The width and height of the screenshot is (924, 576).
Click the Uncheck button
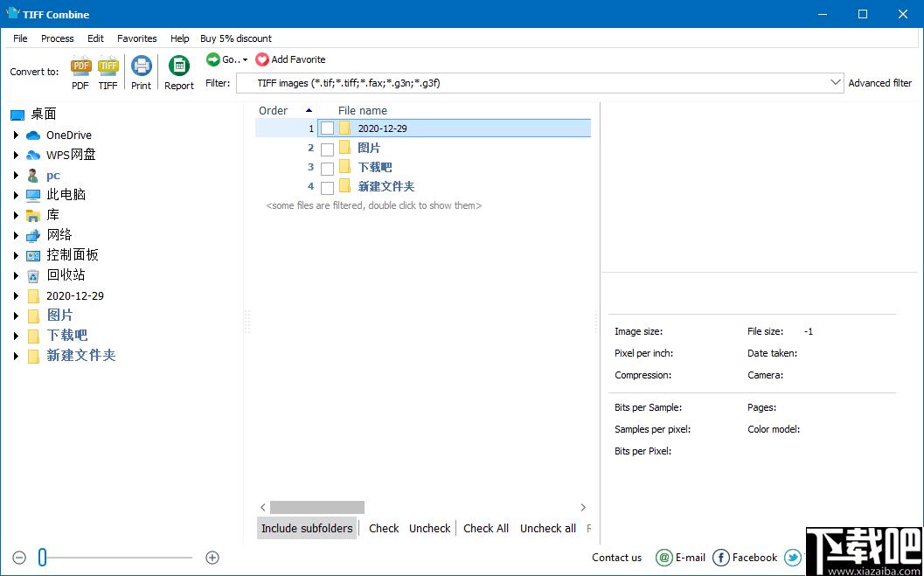click(429, 528)
